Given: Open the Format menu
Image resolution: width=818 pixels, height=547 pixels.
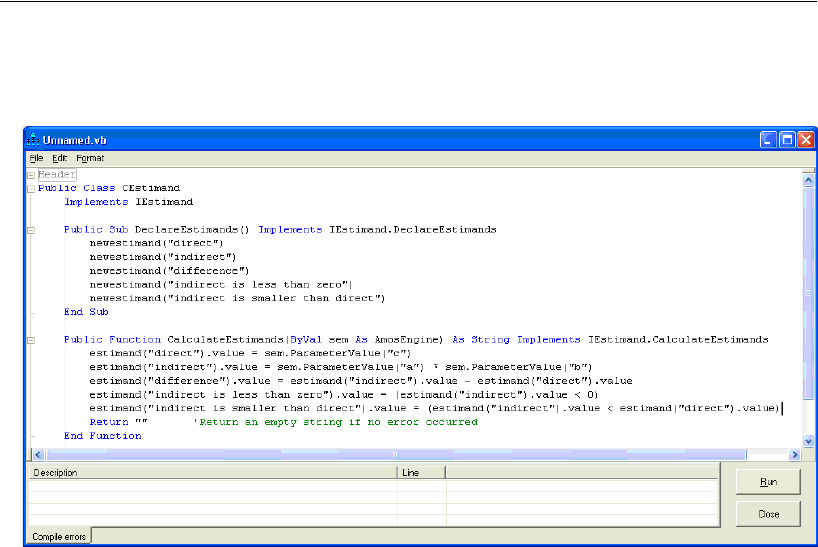Looking at the screenshot, I should click(90, 158).
